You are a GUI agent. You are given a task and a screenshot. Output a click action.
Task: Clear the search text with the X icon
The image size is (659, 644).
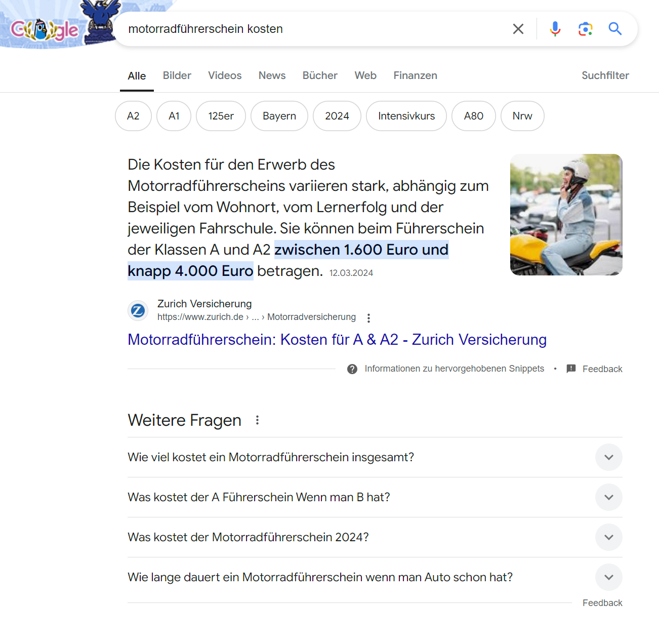pyautogui.click(x=518, y=29)
